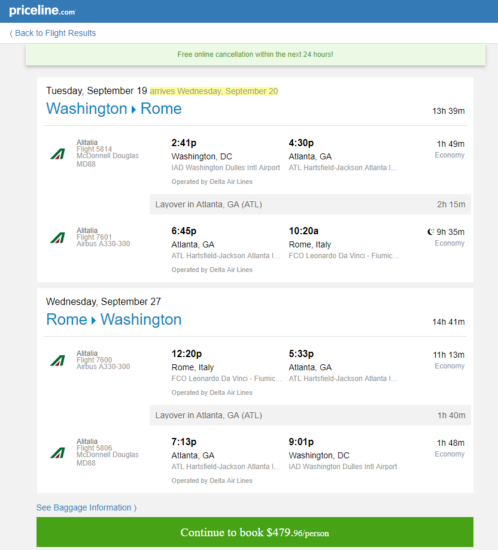The image size is (498, 550).
Task: Click the free online cancellation banner
Action: click(x=255, y=54)
